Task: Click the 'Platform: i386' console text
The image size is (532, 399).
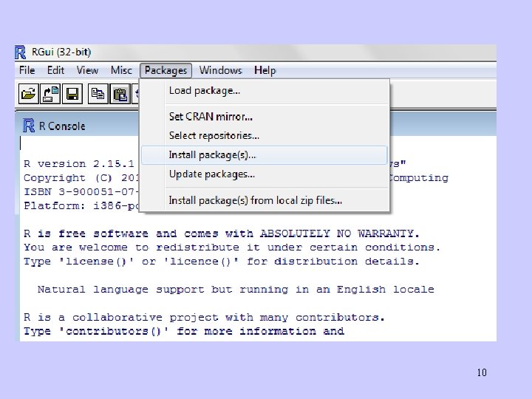Action: [81, 206]
